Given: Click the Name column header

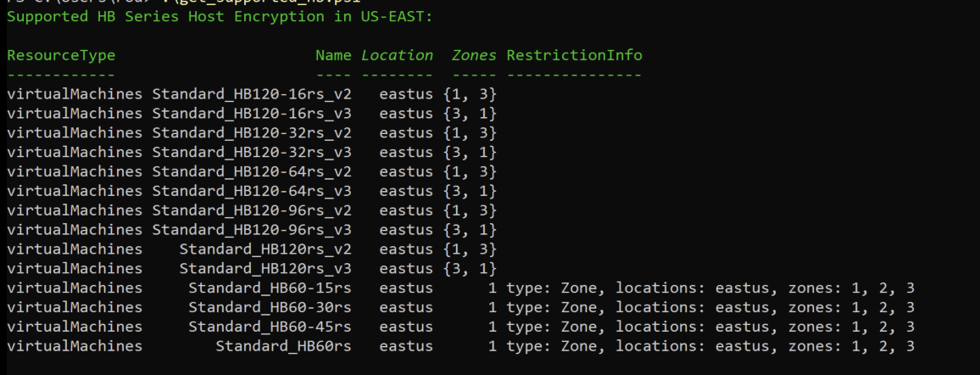Looking at the screenshot, I should pos(333,56).
